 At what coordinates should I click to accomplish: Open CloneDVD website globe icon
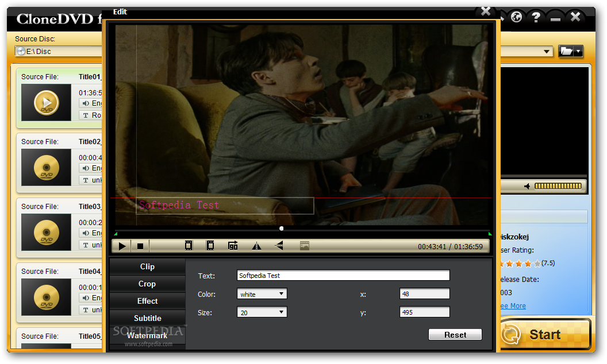click(x=516, y=17)
